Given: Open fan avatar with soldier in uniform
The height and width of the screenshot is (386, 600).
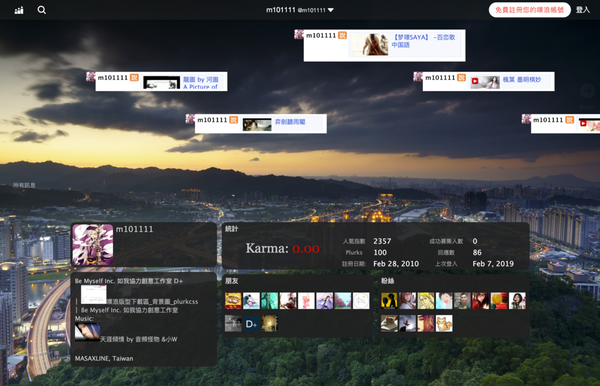Looking at the screenshot, I should (x=462, y=301).
